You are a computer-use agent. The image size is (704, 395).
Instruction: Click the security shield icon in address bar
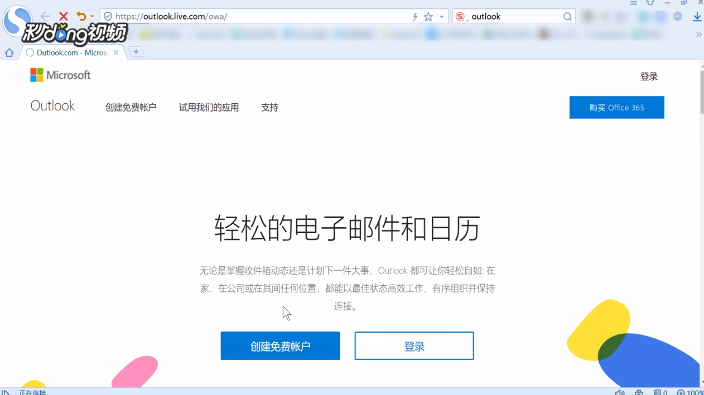tap(108, 17)
